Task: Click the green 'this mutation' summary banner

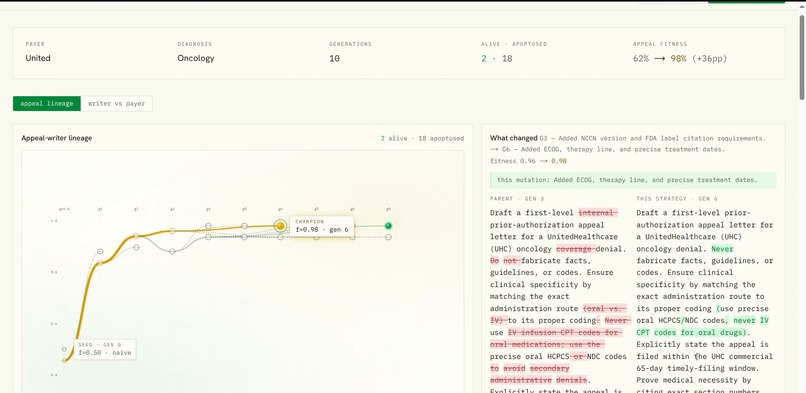Action: [633, 180]
